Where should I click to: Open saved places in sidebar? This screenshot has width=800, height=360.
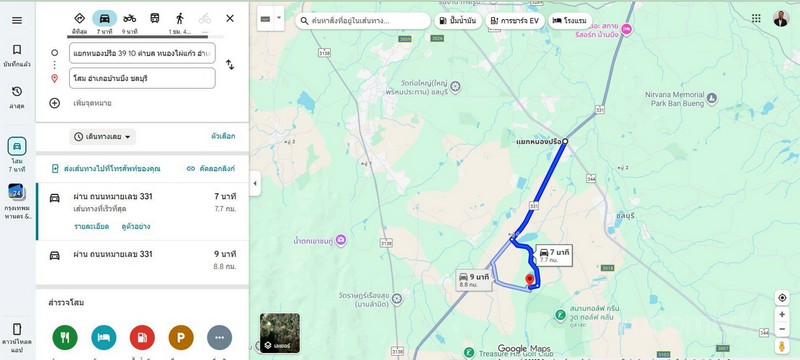17,55
